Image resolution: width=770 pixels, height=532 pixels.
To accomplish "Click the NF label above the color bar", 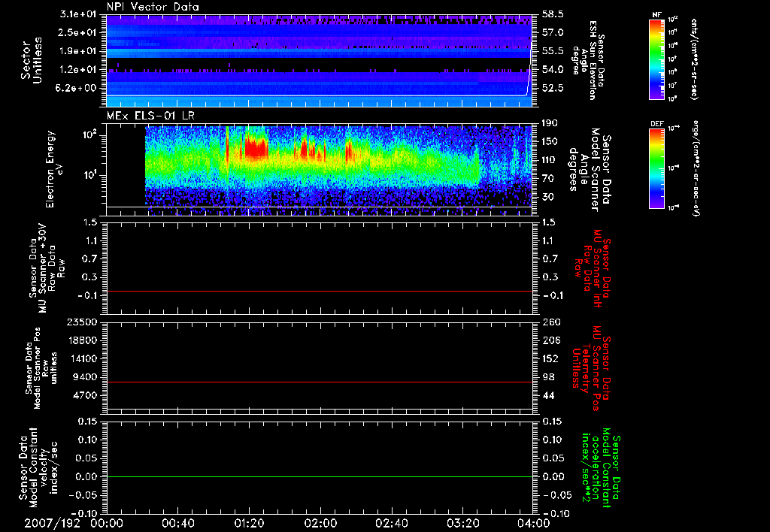I will [x=656, y=15].
